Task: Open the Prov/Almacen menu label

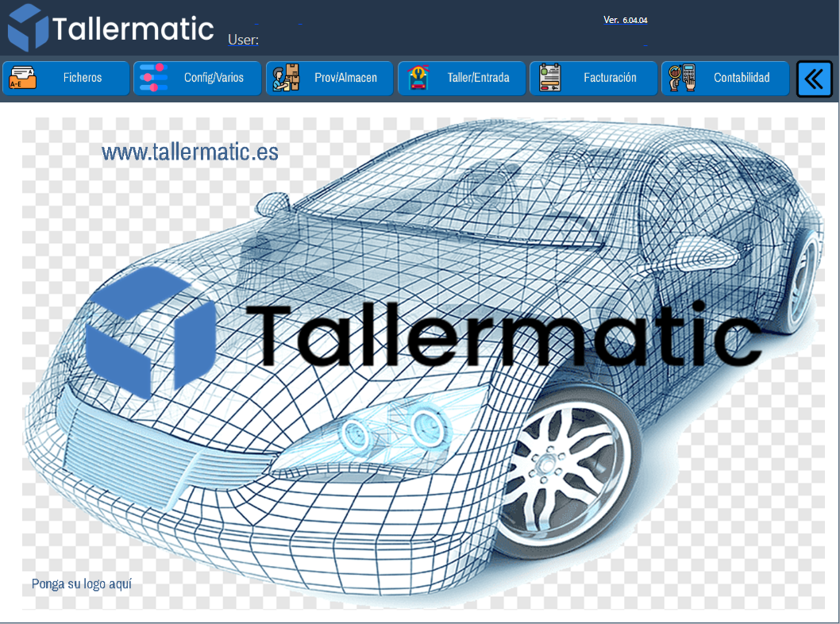Action: coord(345,78)
